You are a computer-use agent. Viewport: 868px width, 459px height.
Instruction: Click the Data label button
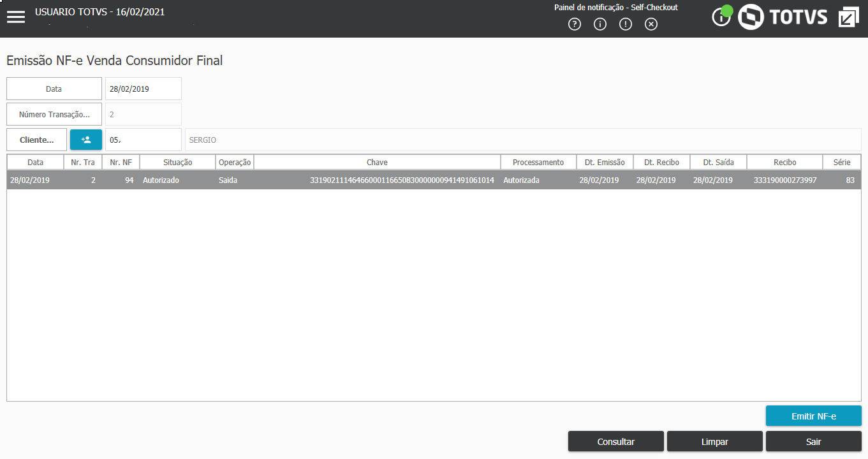tap(54, 89)
